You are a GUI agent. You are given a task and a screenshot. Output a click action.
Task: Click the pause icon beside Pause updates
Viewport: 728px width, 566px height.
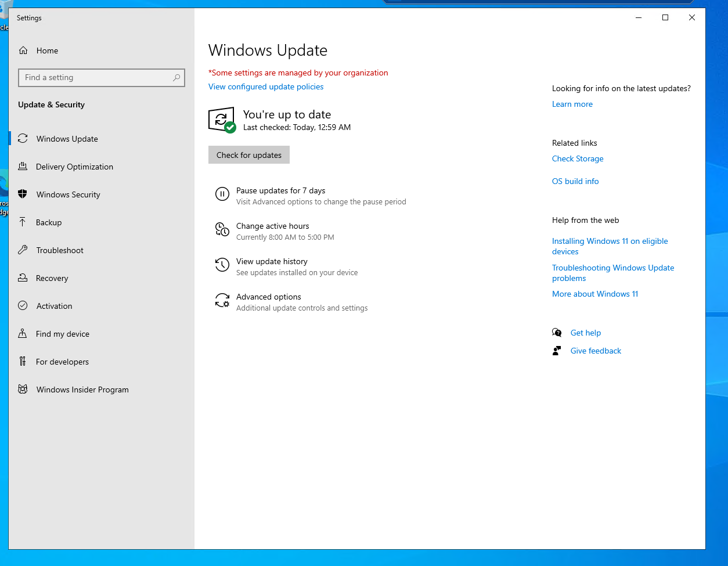coord(222,194)
